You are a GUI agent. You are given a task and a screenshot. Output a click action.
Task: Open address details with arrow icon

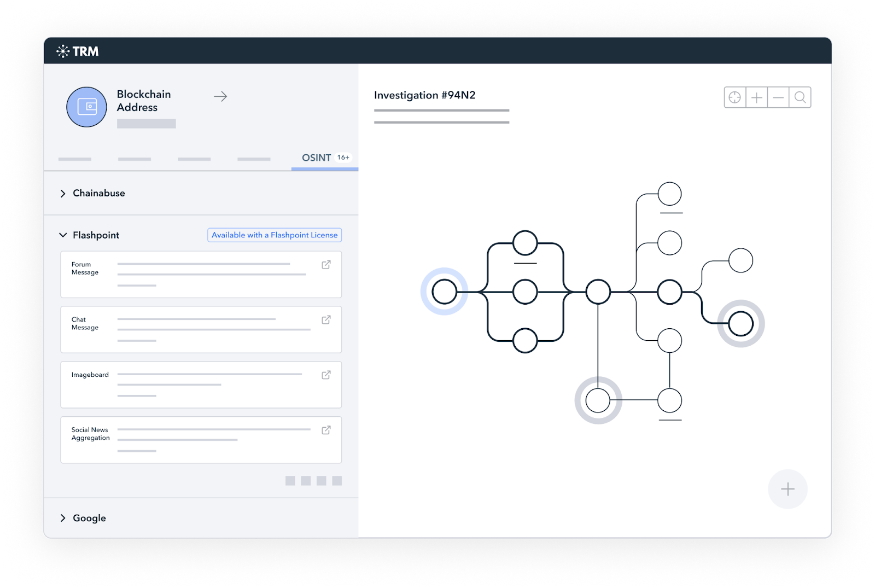pyautogui.click(x=220, y=96)
